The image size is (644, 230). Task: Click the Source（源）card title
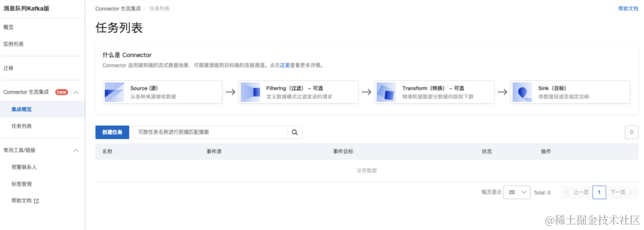coord(144,88)
